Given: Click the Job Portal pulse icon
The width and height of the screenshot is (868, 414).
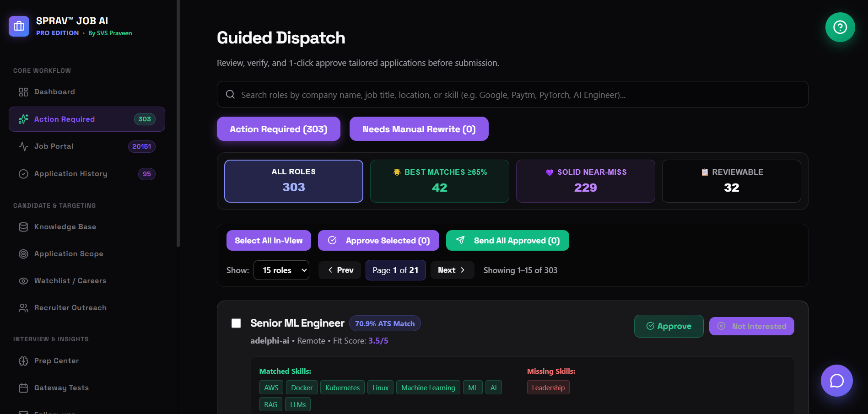Looking at the screenshot, I should tap(23, 146).
